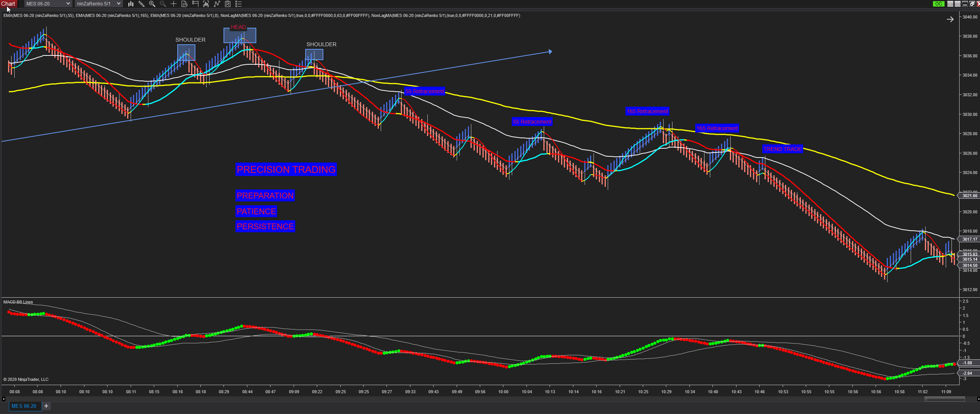Screen dimensions: 980x414
Task: Click the scroll right arrow at chart bottom
Action: (978, 399)
